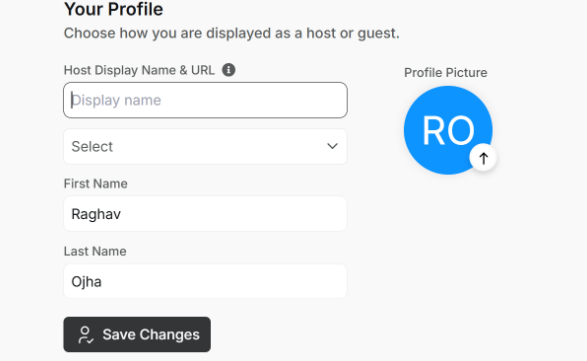Viewport: 587px width, 361px height.
Task: Expand the chevron arrow in Select dropdown
Action: click(332, 146)
